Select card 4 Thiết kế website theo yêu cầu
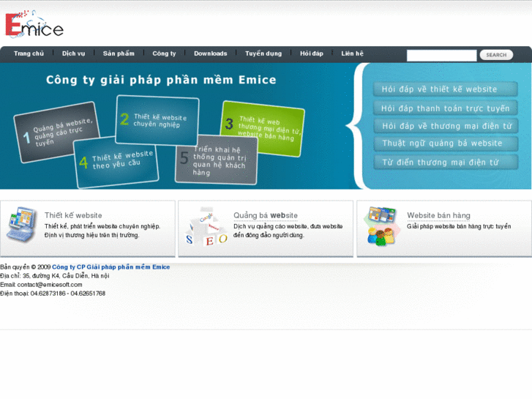The height and width of the screenshot is (399, 532). tap(116, 163)
